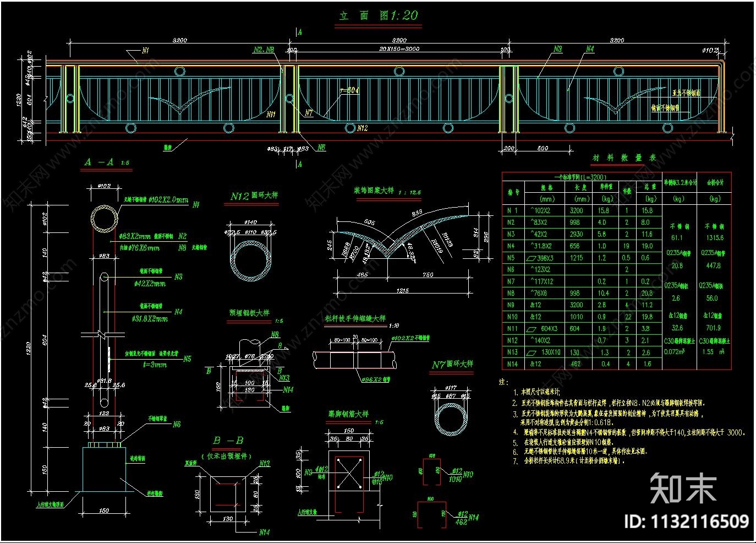756x543 pixels.
Task: Select the B-B section title
Action: click(x=228, y=440)
